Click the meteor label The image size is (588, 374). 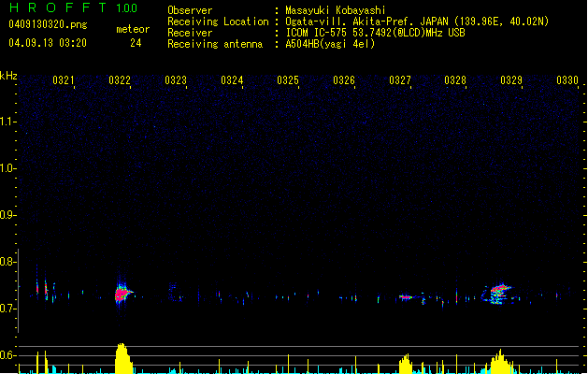coord(133,29)
